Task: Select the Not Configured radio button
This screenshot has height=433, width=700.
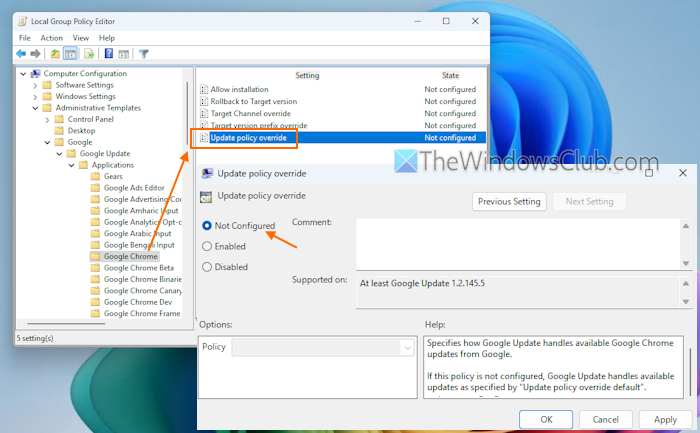Action: (207, 226)
